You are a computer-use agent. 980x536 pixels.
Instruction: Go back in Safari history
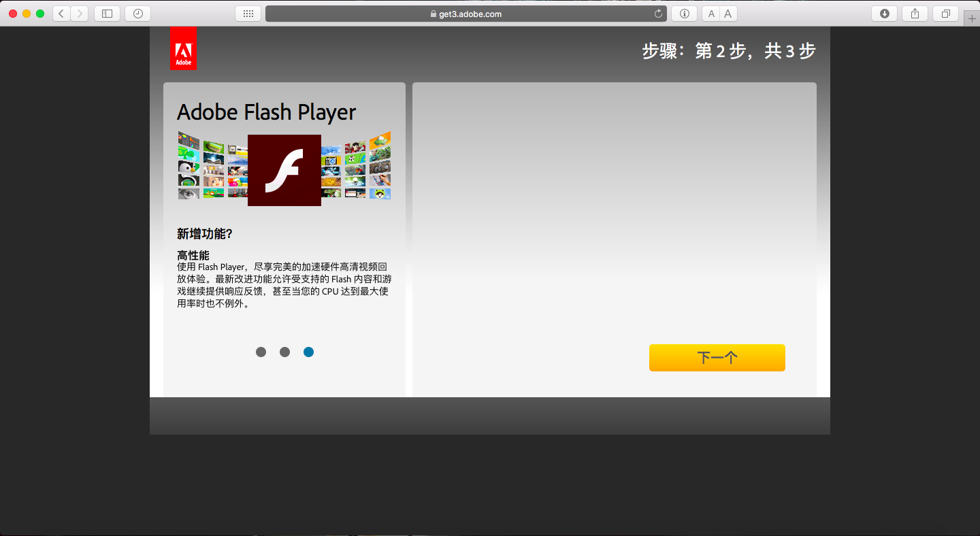click(x=61, y=14)
